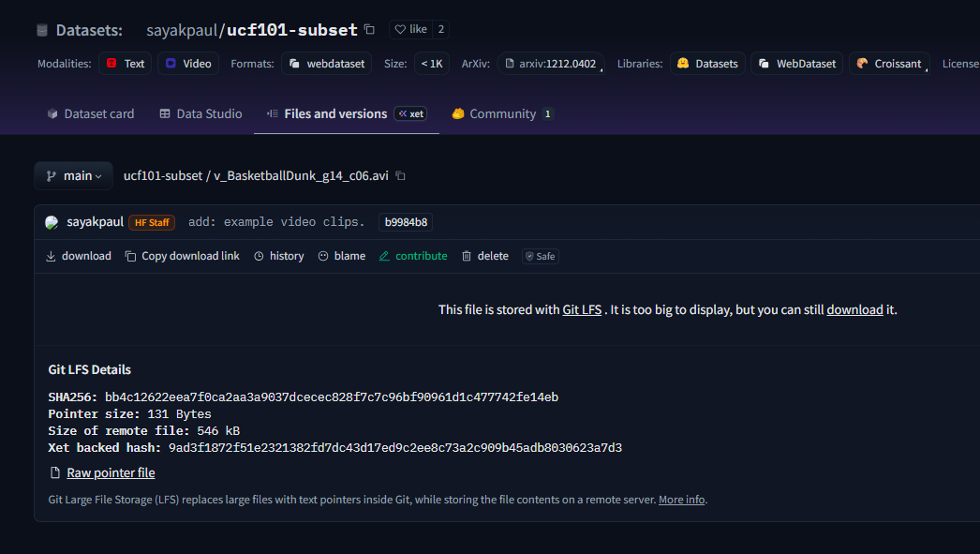Viewport: 980px width, 554px height.
Task: Select the Text modality tag
Action: point(125,64)
